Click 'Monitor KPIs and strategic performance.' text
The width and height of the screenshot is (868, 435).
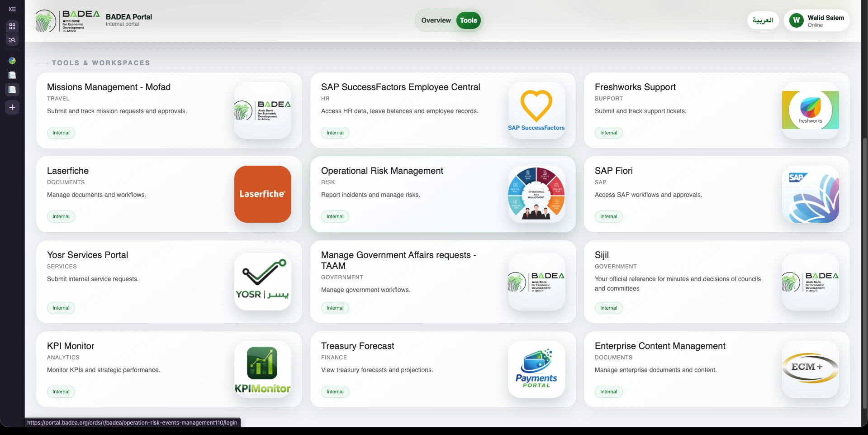104,370
